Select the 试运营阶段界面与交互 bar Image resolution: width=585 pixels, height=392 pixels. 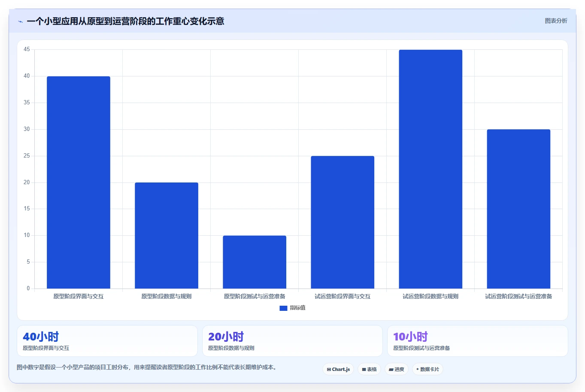[x=343, y=222]
